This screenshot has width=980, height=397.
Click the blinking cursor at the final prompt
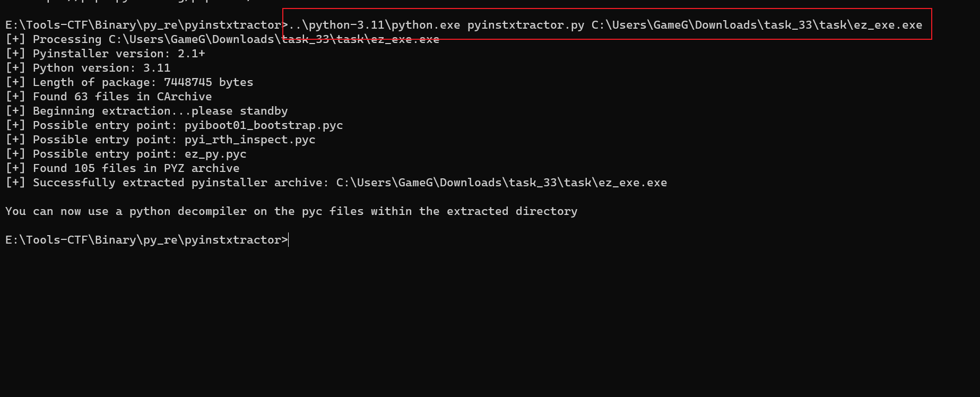(x=288, y=240)
